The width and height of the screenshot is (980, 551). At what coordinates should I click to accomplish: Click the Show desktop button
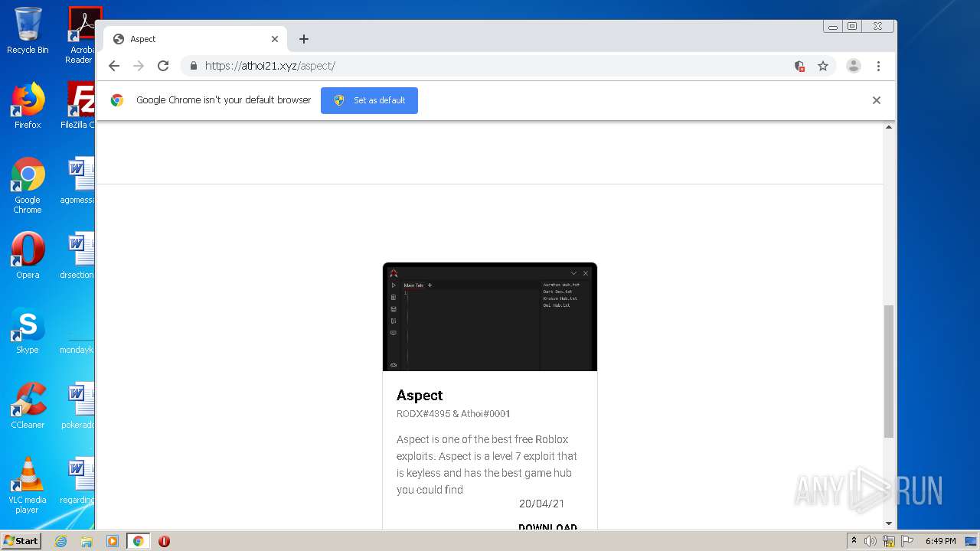972,541
